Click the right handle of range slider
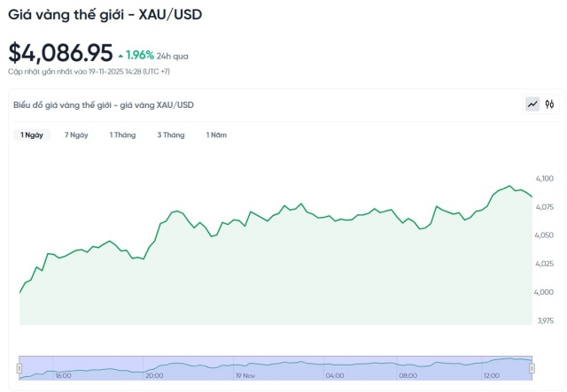This screenshot has width=567, height=392. [532, 366]
